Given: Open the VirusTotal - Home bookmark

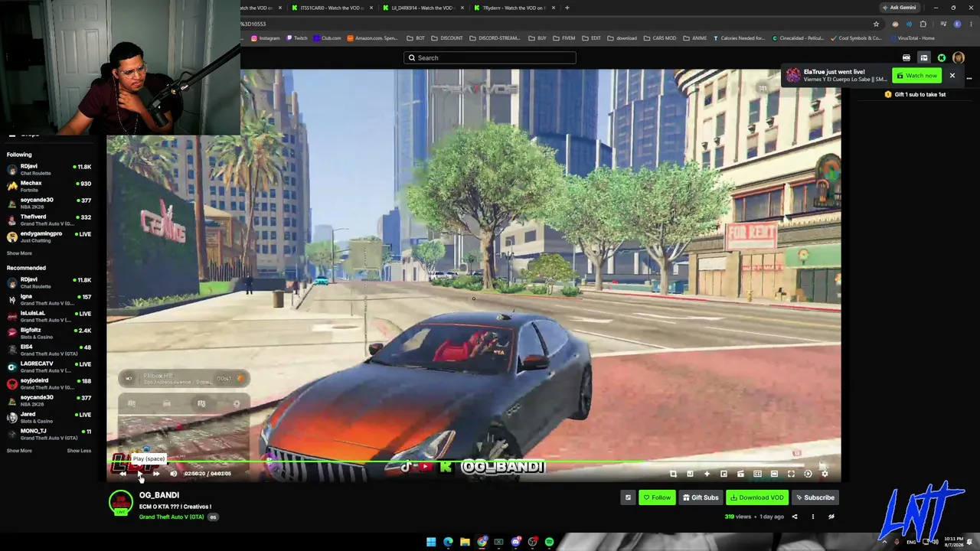Looking at the screenshot, I should point(912,38).
